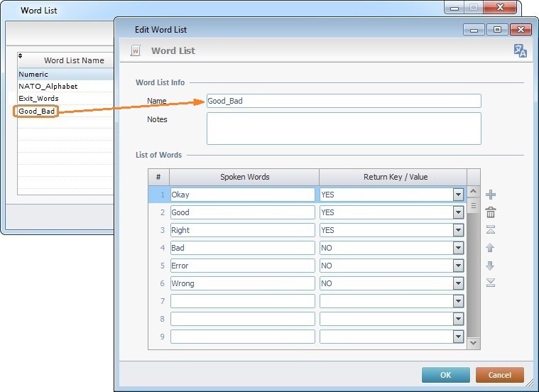Click the delete row trash icon

tap(490, 212)
